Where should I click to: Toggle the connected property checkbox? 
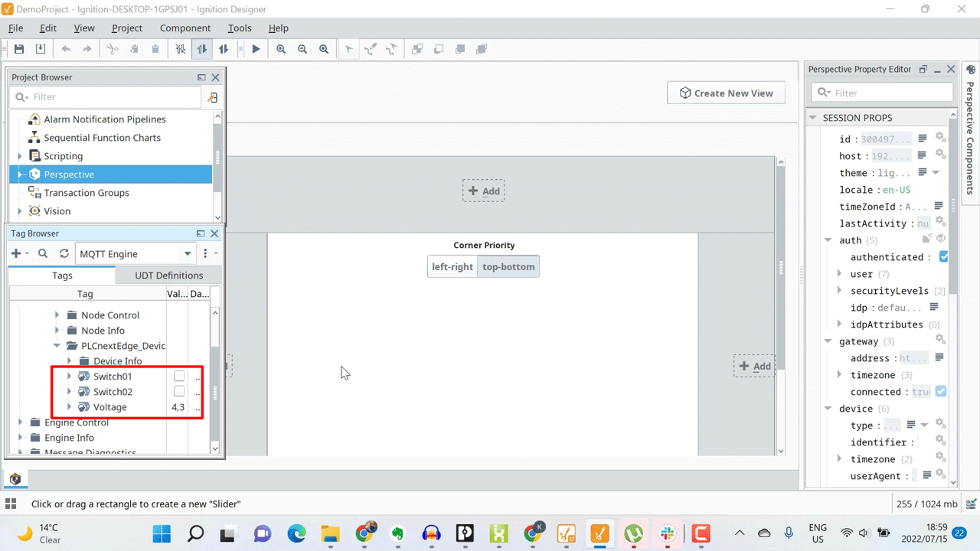[x=941, y=391]
